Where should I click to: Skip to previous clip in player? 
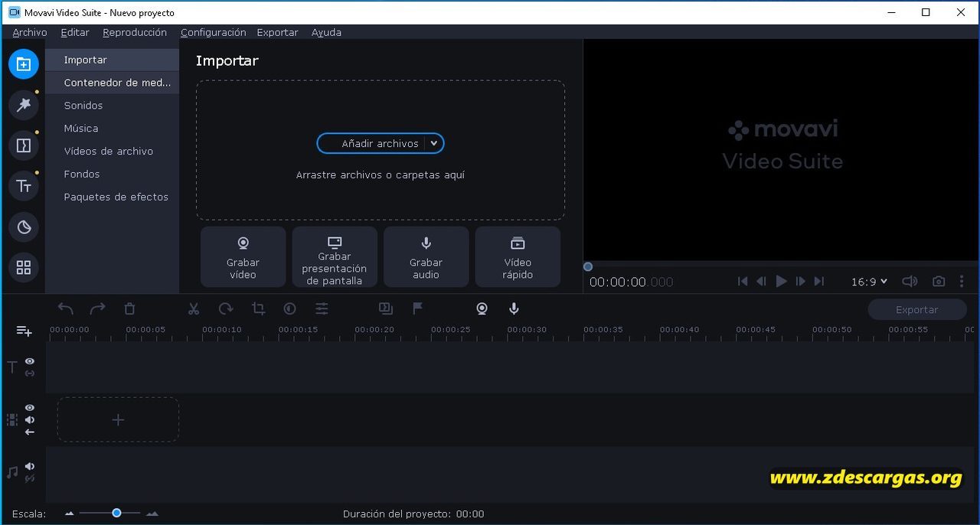pyautogui.click(x=743, y=281)
